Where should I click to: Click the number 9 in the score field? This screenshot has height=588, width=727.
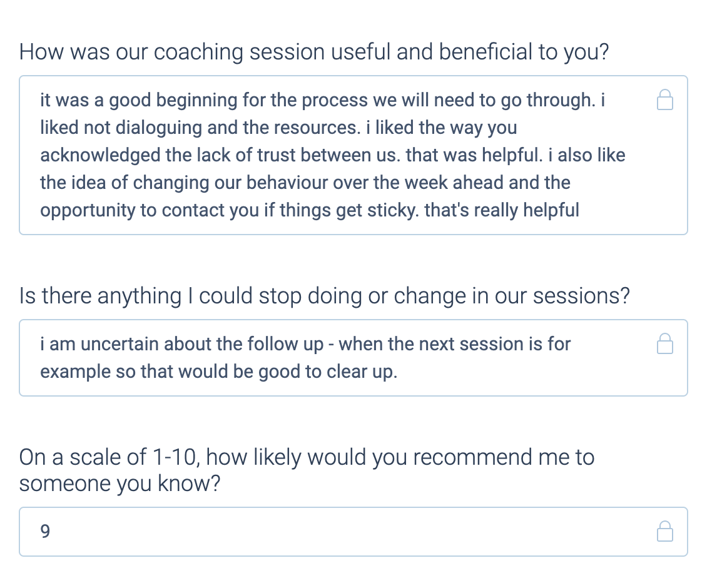click(x=45, y=532)
